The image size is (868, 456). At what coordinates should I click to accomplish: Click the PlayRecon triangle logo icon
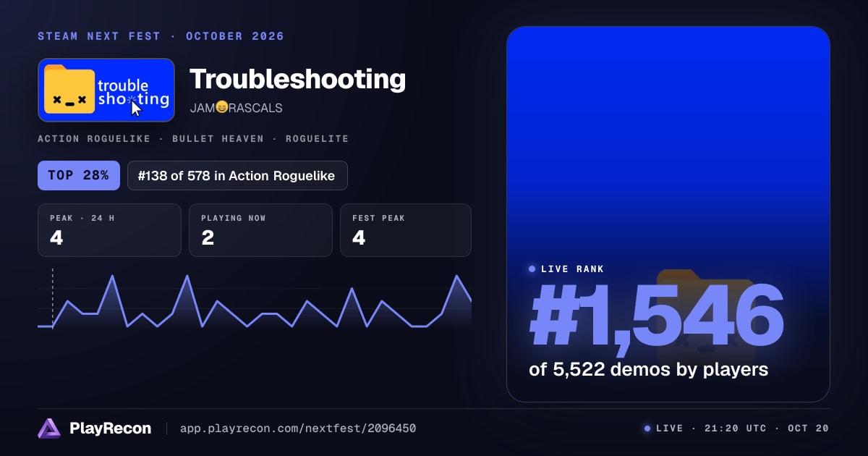[49, 428]
